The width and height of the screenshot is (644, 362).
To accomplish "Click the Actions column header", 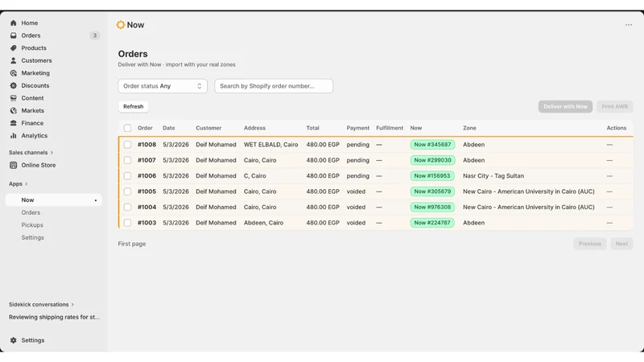I will pyautogui.click(x=616, y=128).
